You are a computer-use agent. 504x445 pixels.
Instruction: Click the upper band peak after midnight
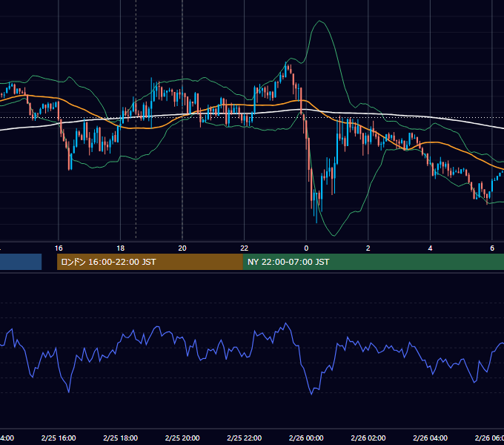319,21
